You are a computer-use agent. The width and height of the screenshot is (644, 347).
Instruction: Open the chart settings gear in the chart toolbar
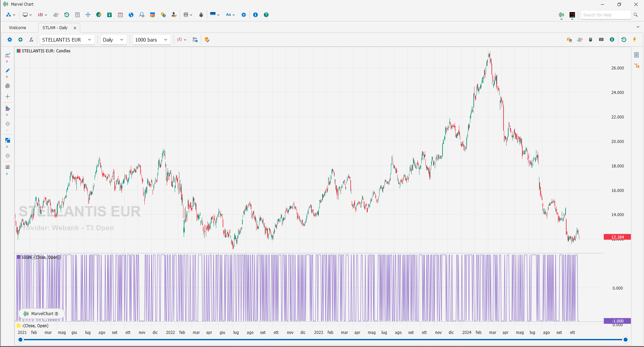click(x=10, y=40)
